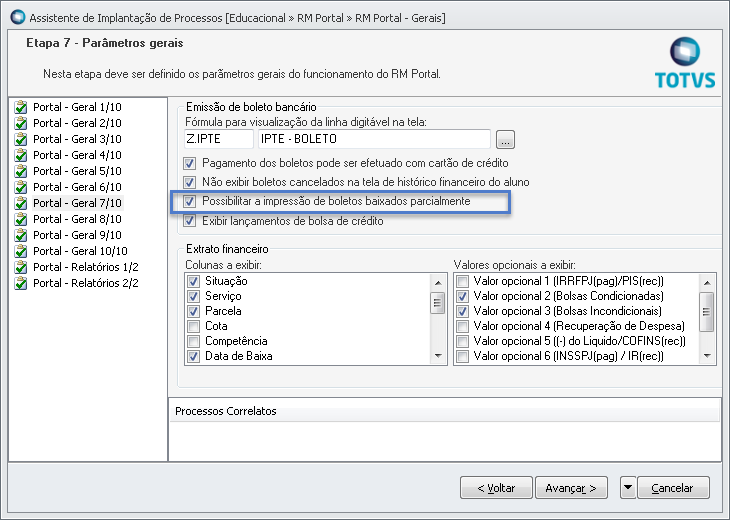The height and width of the screenshot is (520, 730).
Task: Click the check icon beside Portal - Geral 3/10
Action: coord(21,139)
